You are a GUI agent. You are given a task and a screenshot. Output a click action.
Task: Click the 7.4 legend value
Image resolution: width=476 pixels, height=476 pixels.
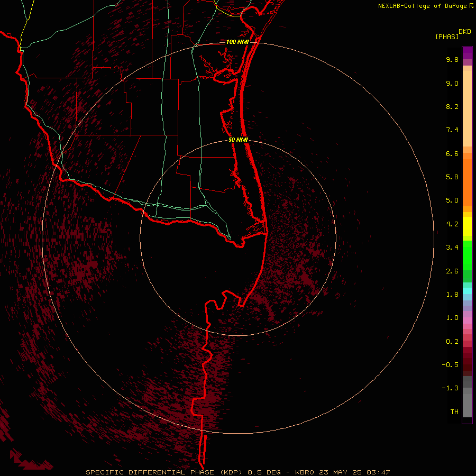452,130
